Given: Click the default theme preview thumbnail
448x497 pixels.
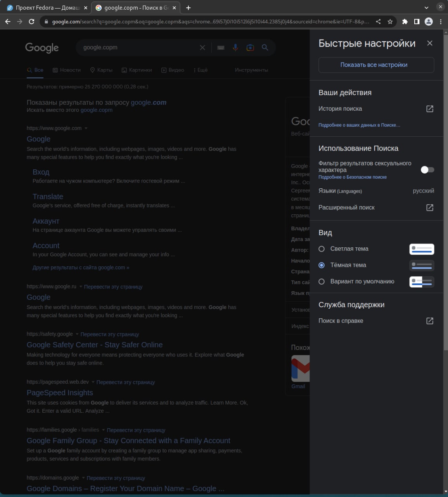Looking at the screenshot, I should click(422, 282).
